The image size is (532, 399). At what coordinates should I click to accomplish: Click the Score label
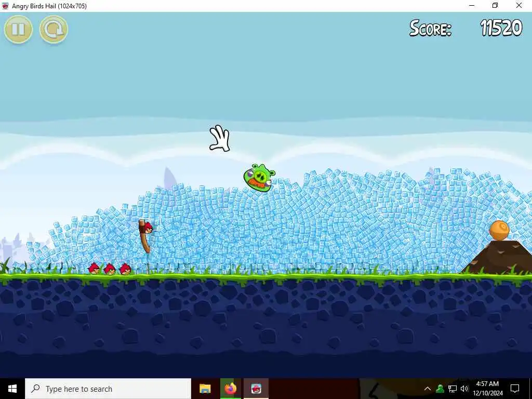[x=430, y=28]
